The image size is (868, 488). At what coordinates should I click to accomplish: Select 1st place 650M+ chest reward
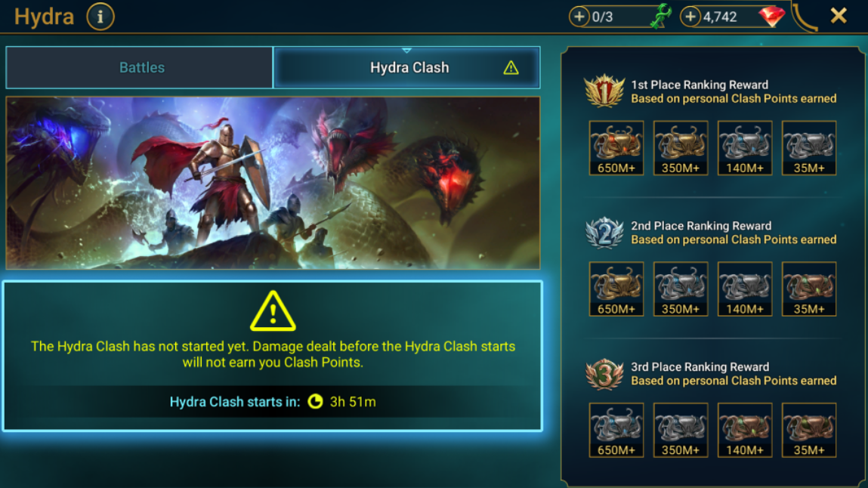click(616, 148)
